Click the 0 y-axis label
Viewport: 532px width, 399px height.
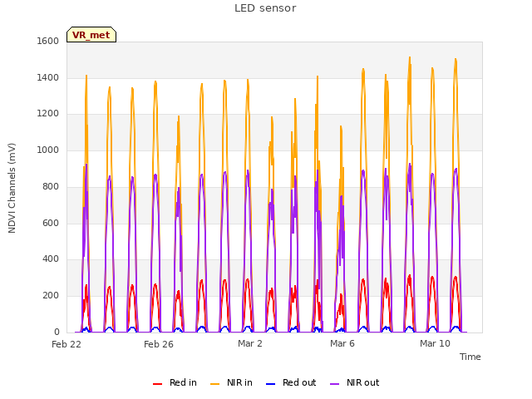57,332
